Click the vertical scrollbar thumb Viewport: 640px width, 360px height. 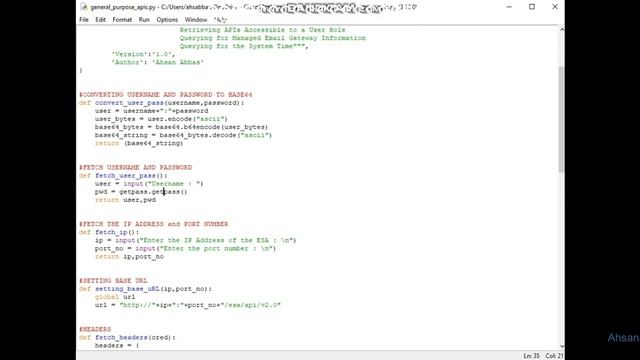pos(562,119)
